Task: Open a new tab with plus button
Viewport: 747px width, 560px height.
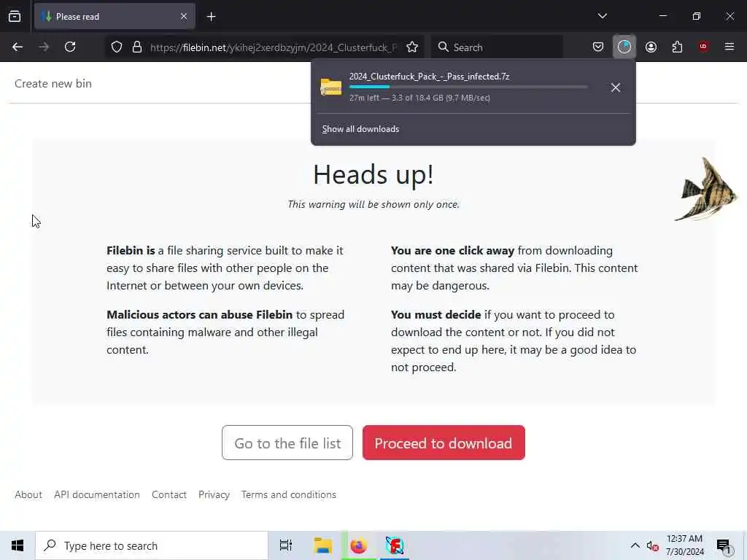Action: tap(211, 17)
